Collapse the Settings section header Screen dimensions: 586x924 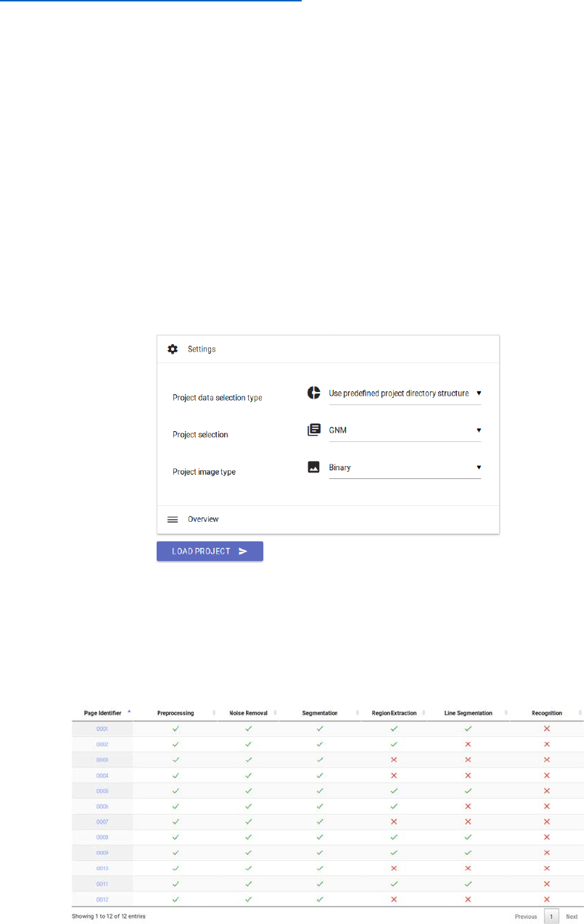(x=328, y=349)
